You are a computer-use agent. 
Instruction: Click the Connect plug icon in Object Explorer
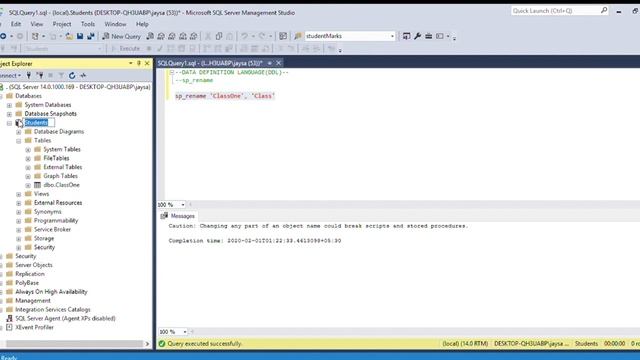pos(29,76)
